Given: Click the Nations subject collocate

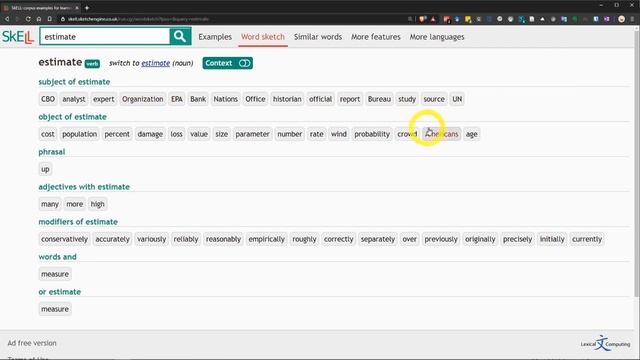Looking at the screenshot, I should tap(225, 99).
